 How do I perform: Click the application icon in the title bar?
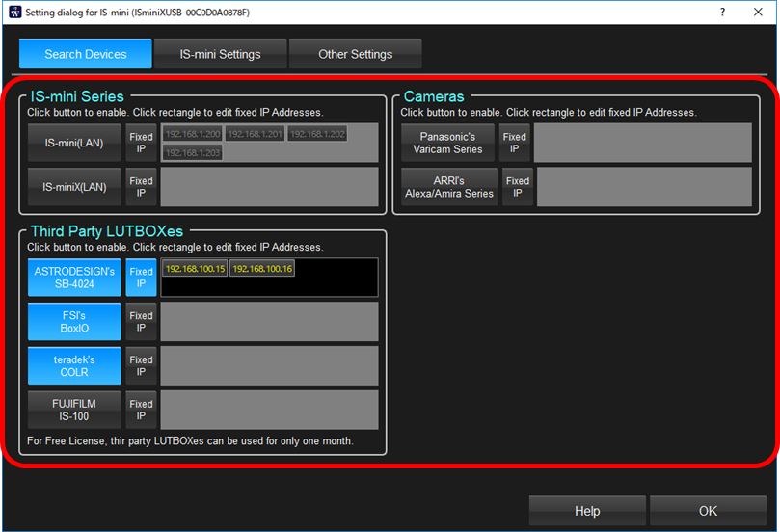pyautogui.click(x=15, y=12)
